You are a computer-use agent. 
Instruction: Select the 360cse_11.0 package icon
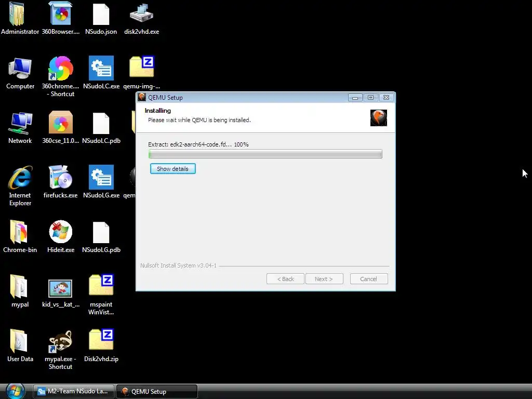[60, 122]
